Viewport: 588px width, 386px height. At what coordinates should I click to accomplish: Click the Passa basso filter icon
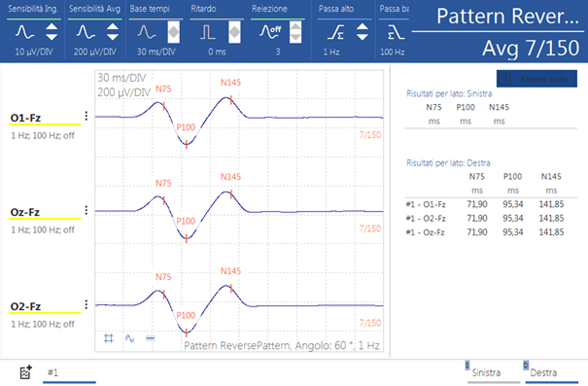pyautogui.click(x=396, y=32)
